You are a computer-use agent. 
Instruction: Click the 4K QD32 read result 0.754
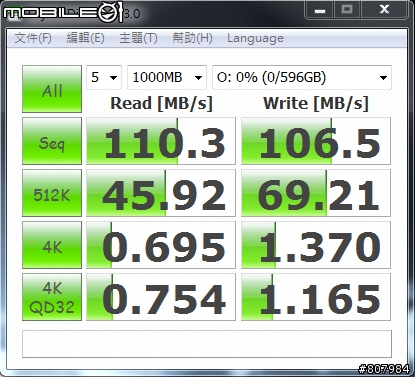[161, 297]
